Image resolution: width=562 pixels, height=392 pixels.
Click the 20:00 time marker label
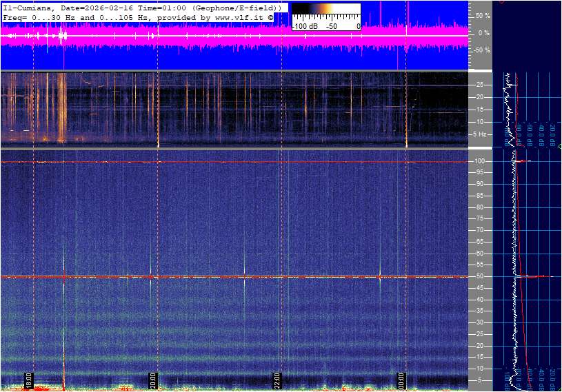[153, 380]
